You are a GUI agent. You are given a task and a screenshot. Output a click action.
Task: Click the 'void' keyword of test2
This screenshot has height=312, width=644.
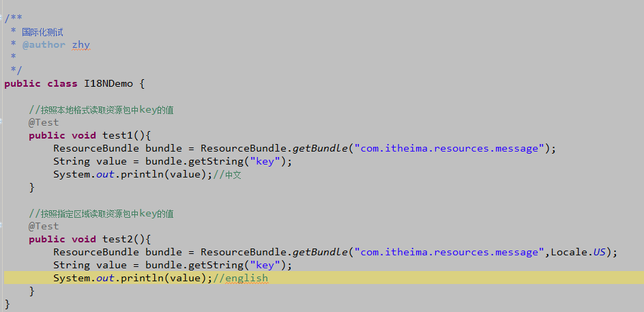click(84, 239)
